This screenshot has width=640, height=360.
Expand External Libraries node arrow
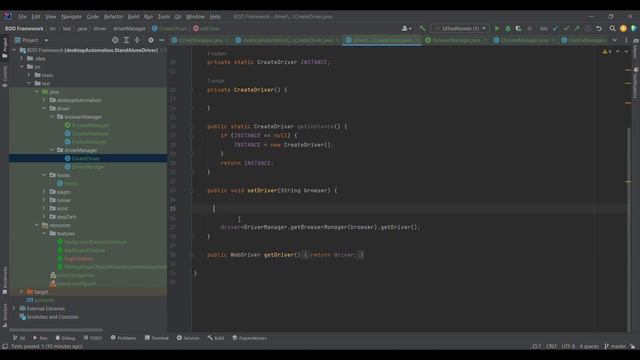point(14,309)
